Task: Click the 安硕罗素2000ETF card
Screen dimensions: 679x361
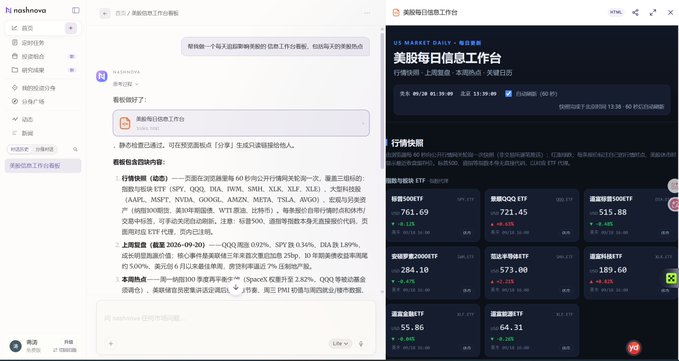Action: (433, 273)
